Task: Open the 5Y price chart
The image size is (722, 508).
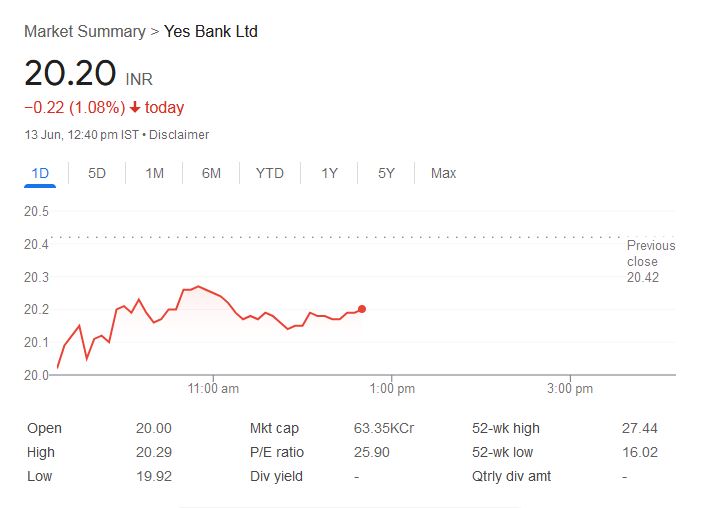Action: [386, 174]
